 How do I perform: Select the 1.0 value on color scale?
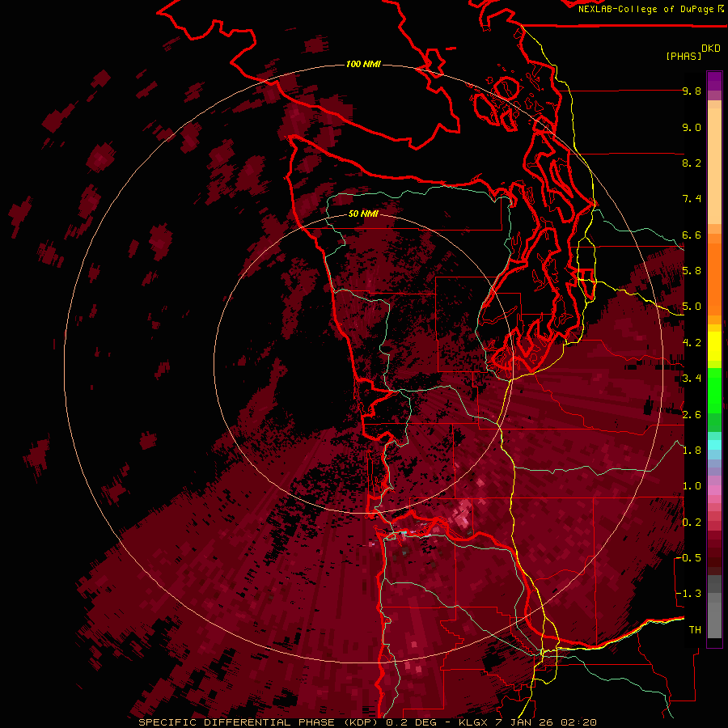point(692,487)
